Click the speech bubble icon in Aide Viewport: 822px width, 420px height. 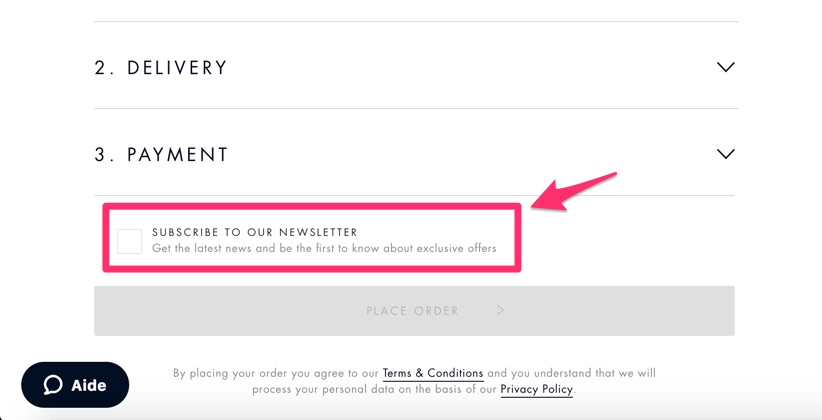[53, 385]
